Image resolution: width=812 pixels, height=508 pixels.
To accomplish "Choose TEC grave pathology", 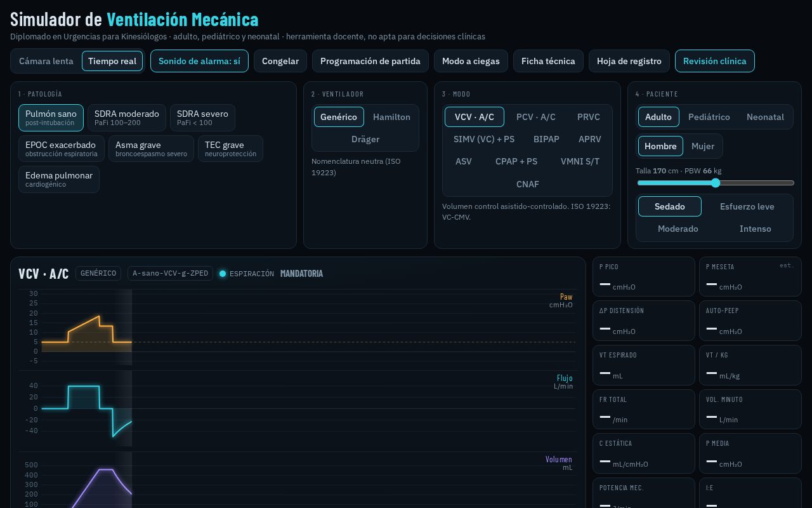I will [x=230, y=149].
